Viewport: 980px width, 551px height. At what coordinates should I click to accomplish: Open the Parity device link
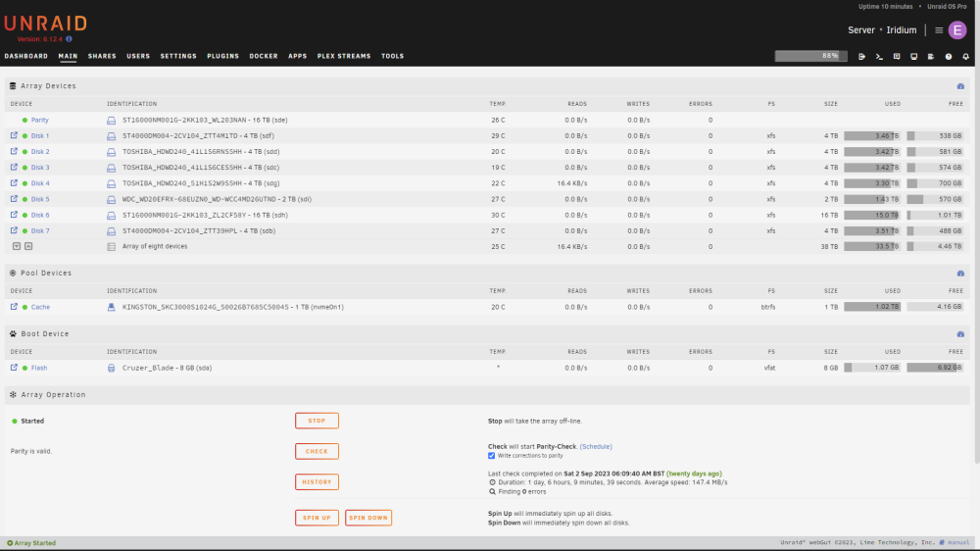(x=39, y=120)
